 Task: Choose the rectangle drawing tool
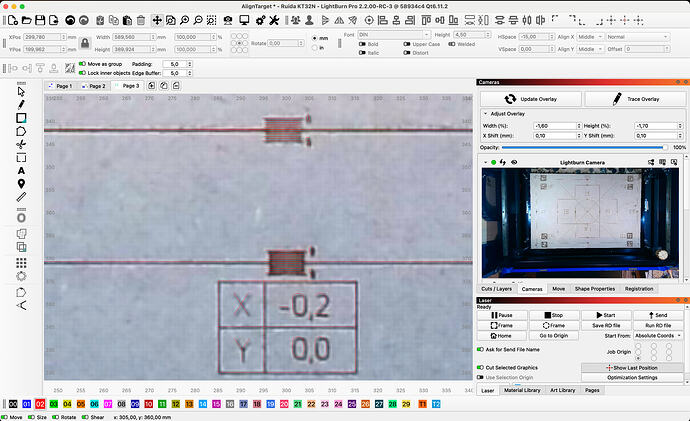[x=21, y=118]
